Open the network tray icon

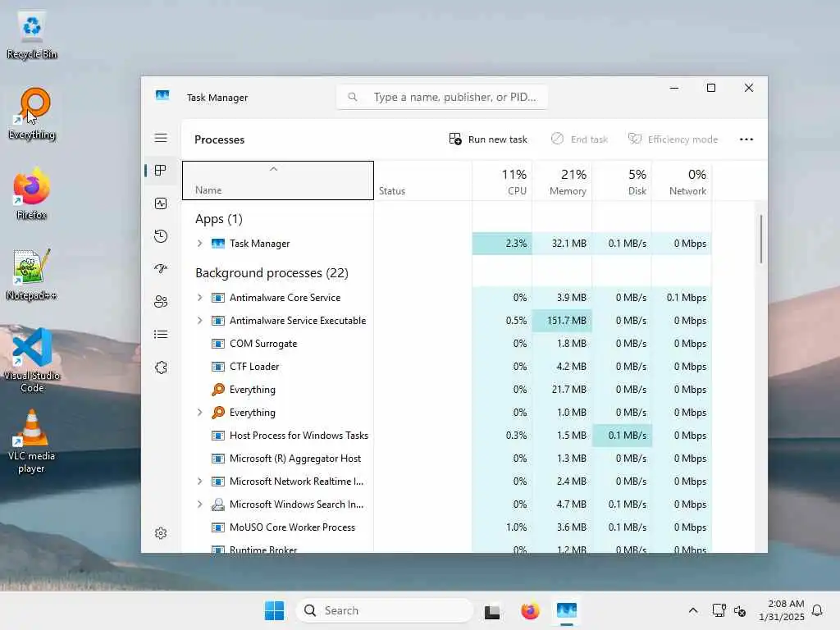pos(719,610)
